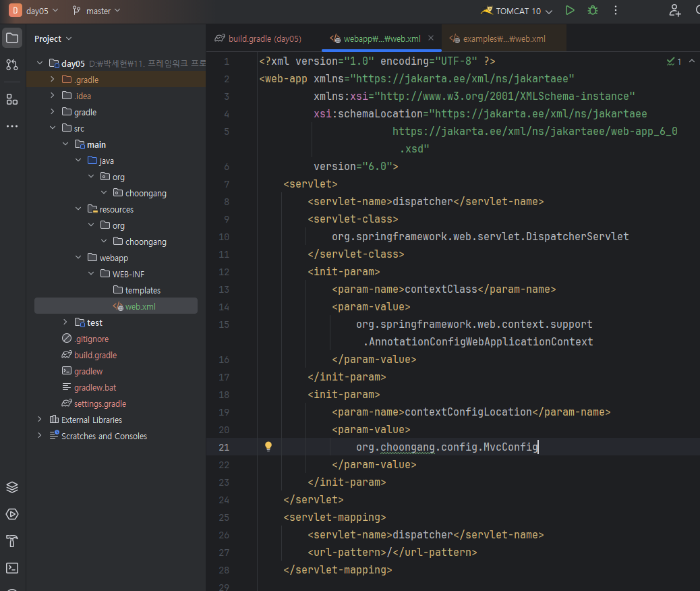Open the Build hammer tool window
700x591 pixels.
pyautogui.click(x=12, y=541)
